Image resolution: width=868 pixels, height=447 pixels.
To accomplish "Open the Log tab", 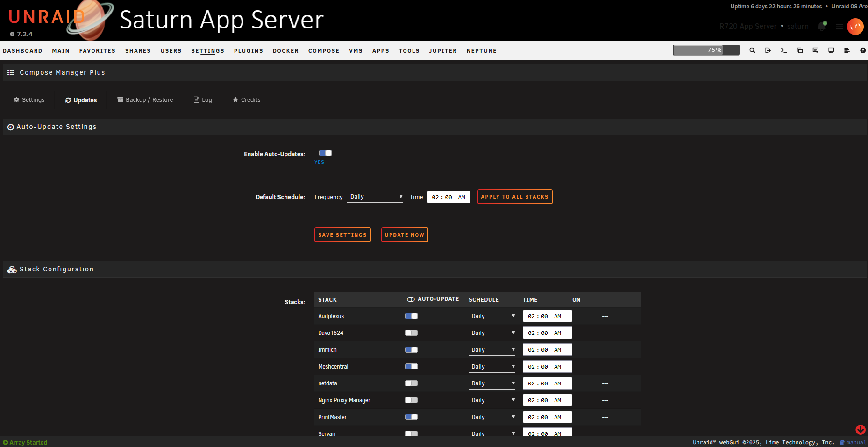I will coord(203,100).
